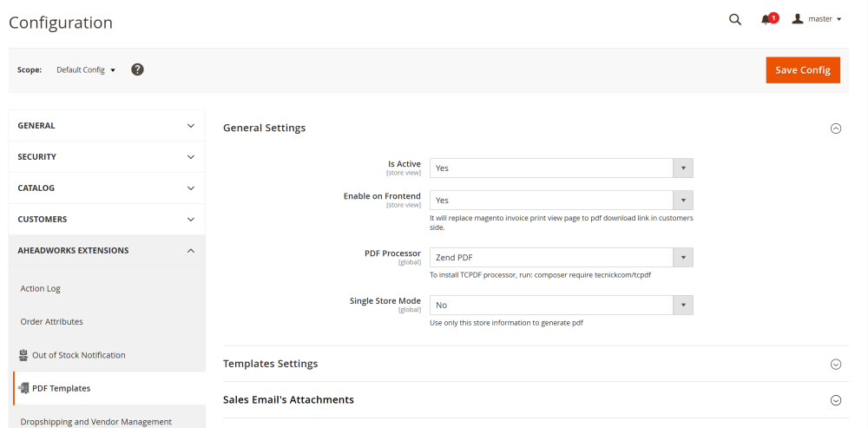Open the Default Config scope switcher
This screenshot has width=868, height=428.
[86, 70]
